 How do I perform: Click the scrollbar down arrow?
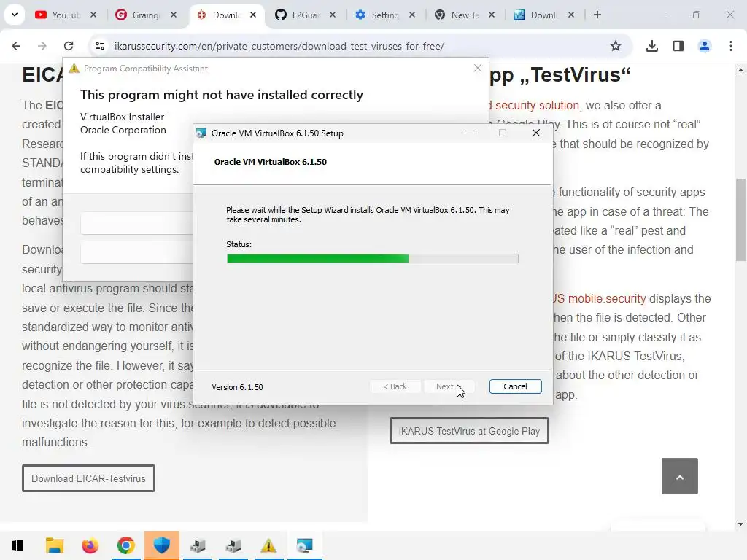click(740, 524)
